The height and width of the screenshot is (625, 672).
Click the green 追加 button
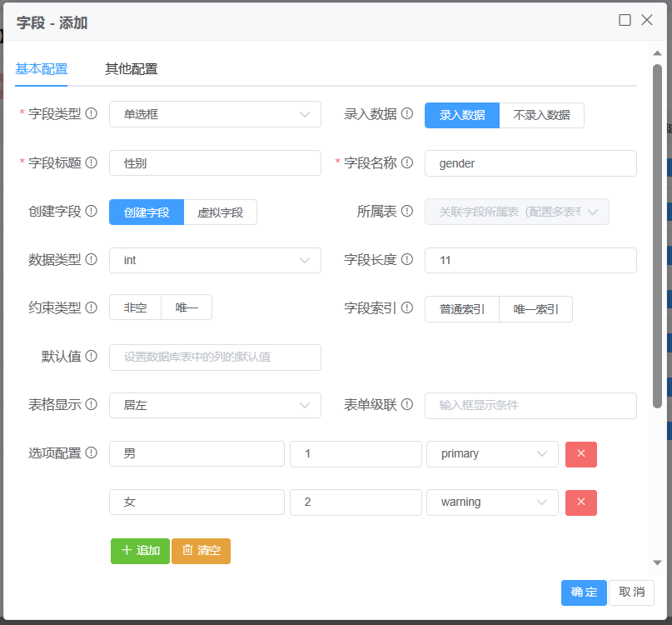pos(140,551)
